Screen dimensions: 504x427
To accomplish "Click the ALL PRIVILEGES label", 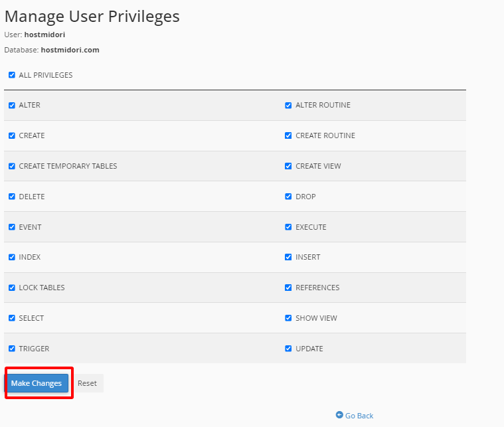I will point(46,75).
